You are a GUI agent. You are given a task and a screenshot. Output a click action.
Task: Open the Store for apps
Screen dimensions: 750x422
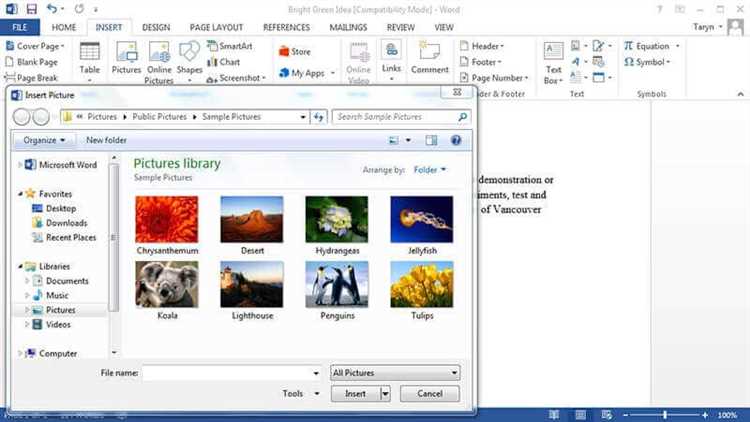click(295, 52)
